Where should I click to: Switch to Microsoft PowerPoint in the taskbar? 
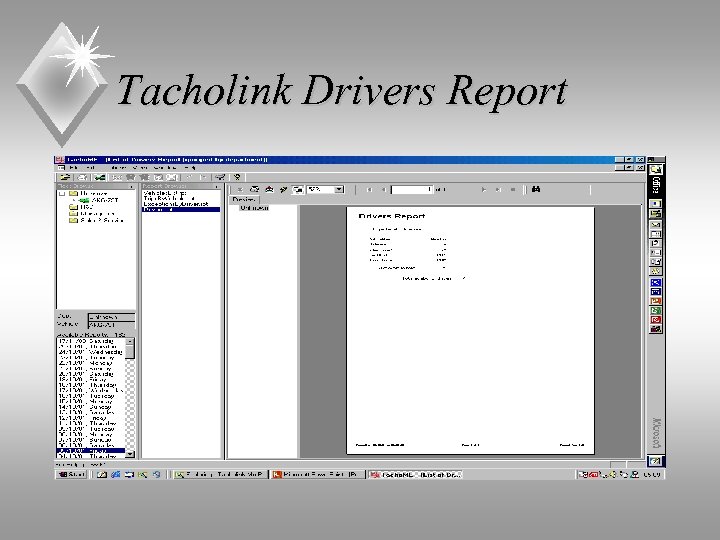coord(317,474)
